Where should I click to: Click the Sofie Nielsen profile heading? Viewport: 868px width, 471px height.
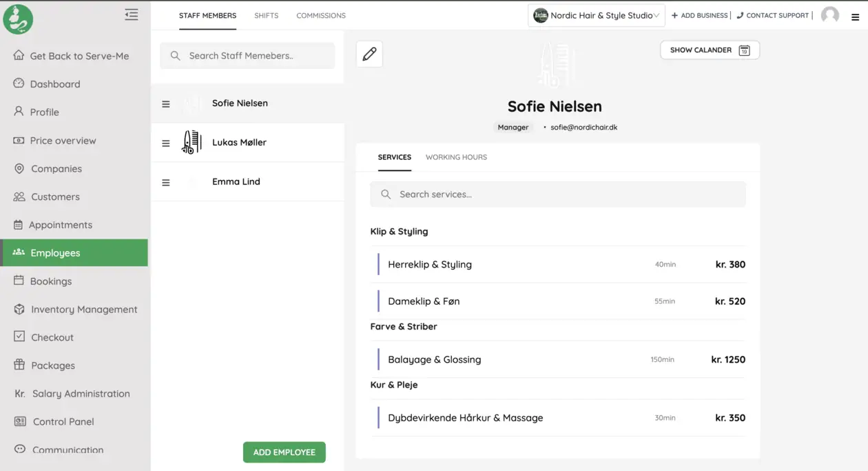pyautogui.click(x=555, y=106)
